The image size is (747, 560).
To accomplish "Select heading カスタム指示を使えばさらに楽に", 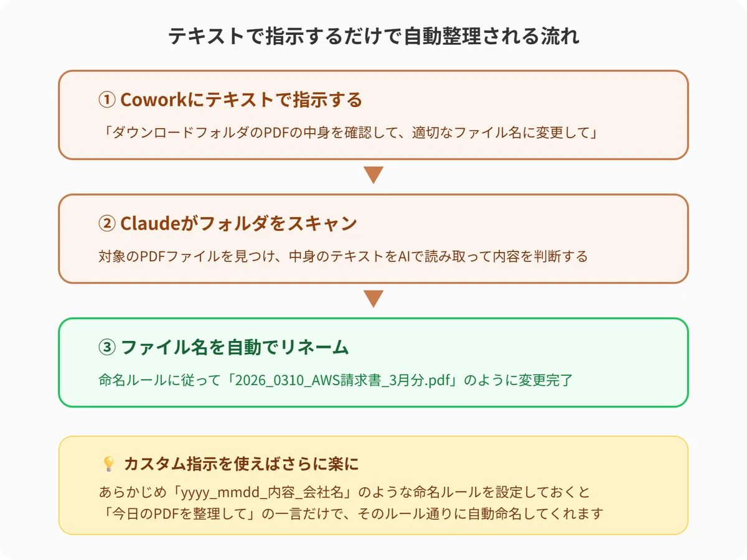I will coord(241,464).
